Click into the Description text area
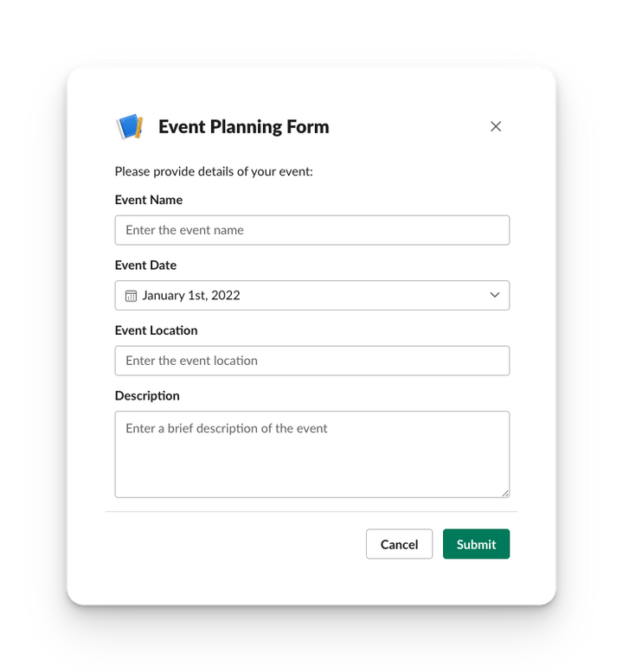 [x=311, y=458]
